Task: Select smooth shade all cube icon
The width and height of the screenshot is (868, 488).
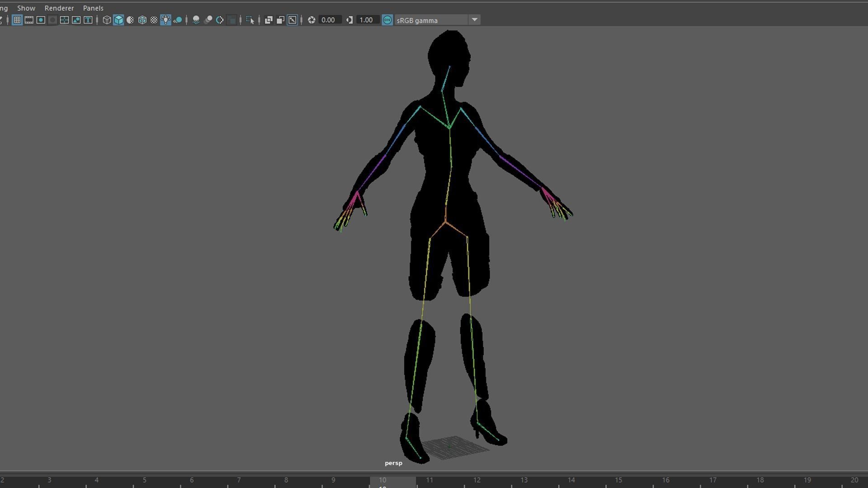Action: coord(118,20)
